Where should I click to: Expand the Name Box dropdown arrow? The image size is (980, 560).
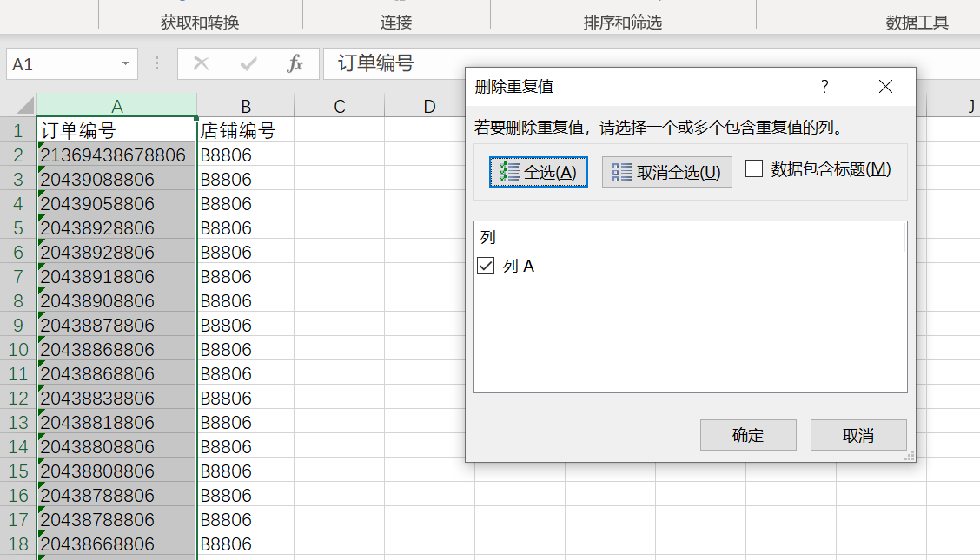[125, 63]
